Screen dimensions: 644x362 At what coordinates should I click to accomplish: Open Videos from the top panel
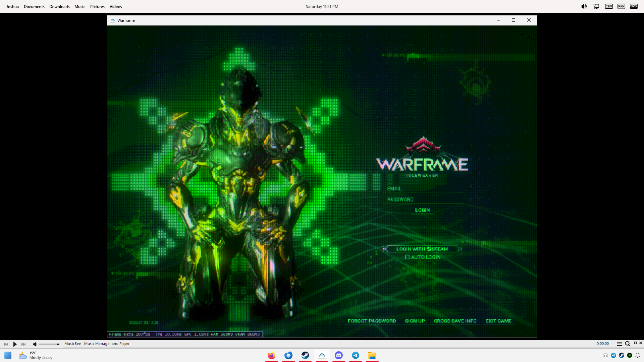[116, 6]
